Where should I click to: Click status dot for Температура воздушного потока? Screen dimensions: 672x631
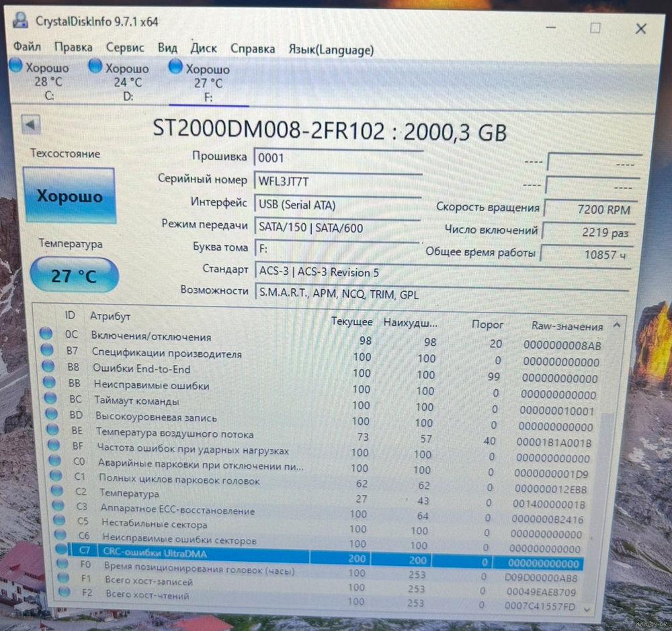click(52, 429)
